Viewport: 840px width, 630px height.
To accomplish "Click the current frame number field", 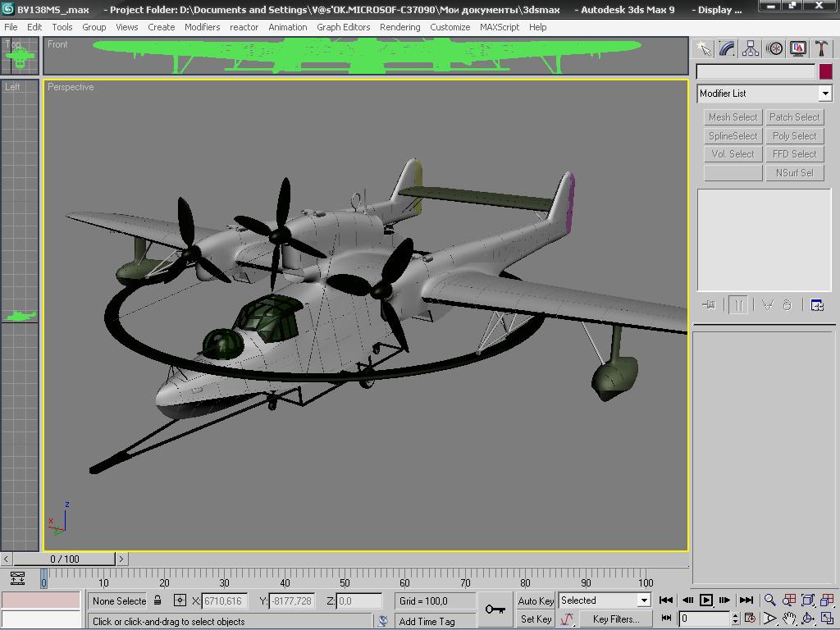I will pos(703,619).
